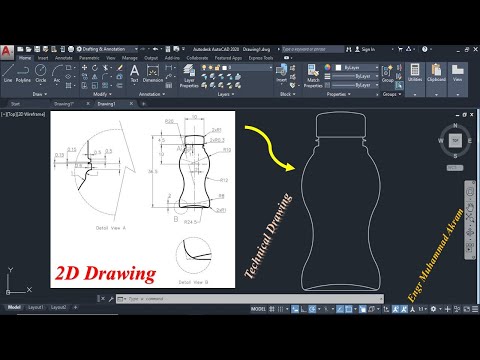Click the Erase tool icon
This screenshot has width=480, height=360.
(x=120, y=68)
